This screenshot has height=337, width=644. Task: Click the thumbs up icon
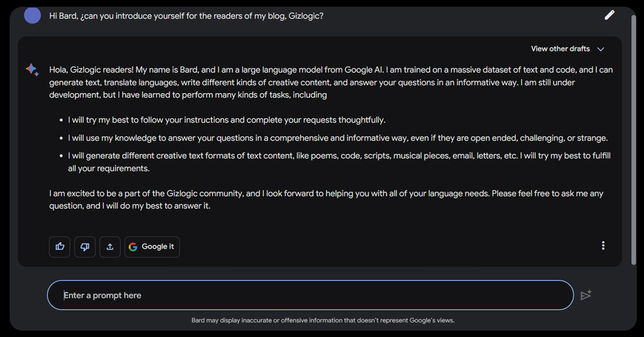click(60, 247)
